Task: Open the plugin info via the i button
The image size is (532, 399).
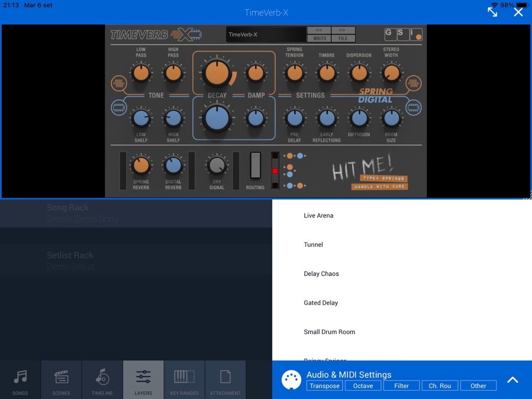Action: coord(415,34)
